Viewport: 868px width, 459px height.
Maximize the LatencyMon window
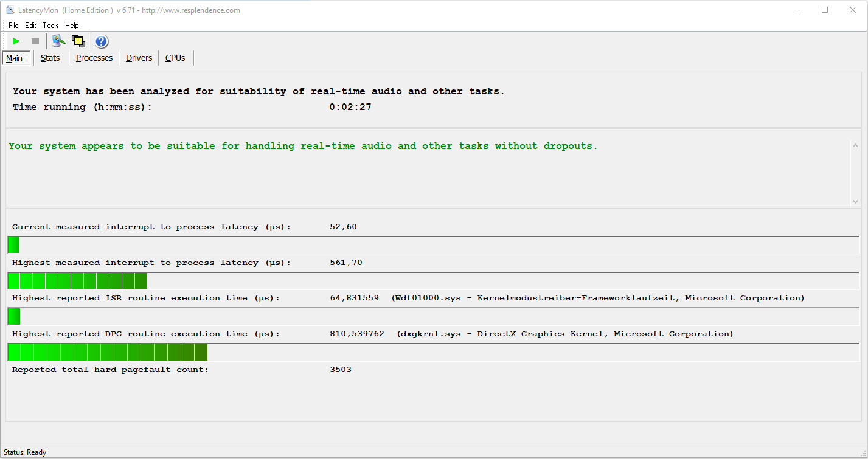coord(825,10)
